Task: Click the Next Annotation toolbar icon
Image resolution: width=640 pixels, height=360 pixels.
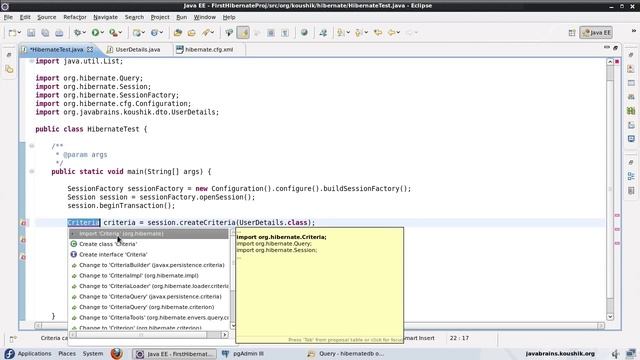Action: (340, 33)
